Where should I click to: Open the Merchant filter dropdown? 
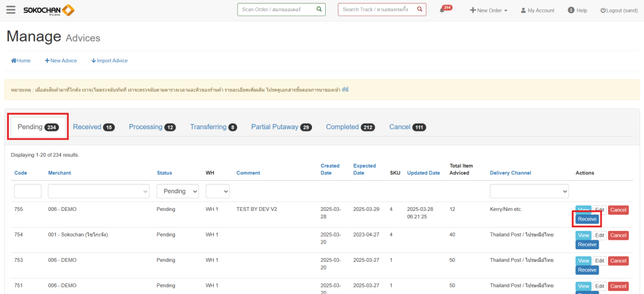(x=99, y=191)
